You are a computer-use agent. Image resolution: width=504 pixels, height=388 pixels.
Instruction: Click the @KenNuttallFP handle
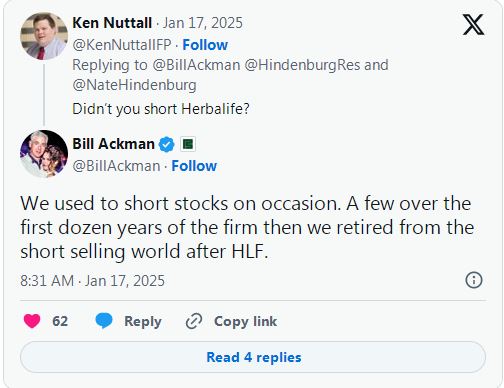(x=122, y=45)
